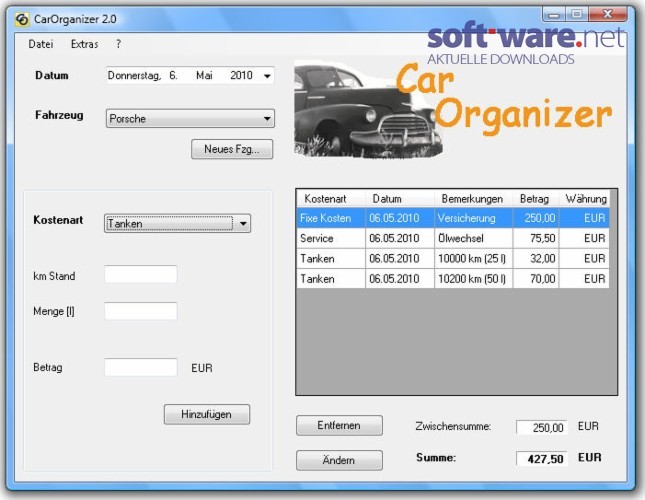Click the 250,00 amount cell in table
The width and height of the screenshot is (645, 500).
[x=536, y=218]
